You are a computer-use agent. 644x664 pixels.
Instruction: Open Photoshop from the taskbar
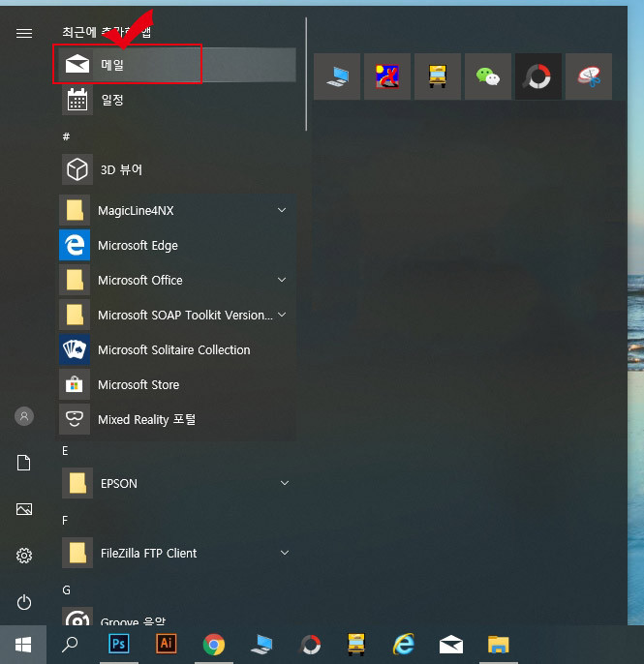pyautogui.click(x=119, y=645)
